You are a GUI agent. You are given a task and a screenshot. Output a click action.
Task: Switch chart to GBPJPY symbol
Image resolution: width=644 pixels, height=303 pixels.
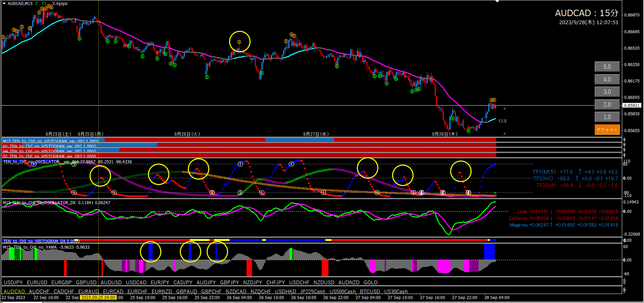click(x=229, y=283)
